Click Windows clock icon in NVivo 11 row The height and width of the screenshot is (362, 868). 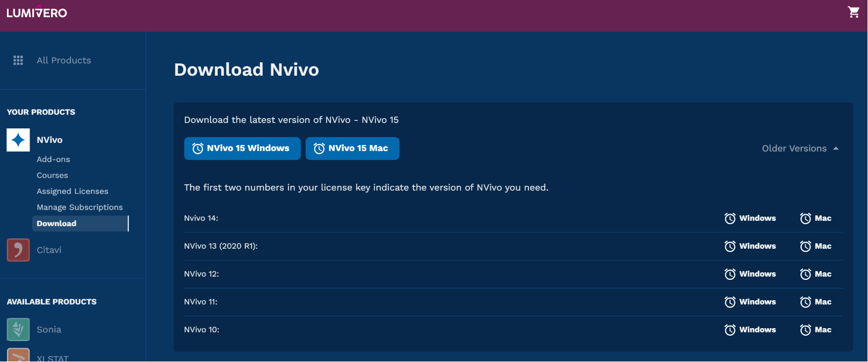coord(730,302)
